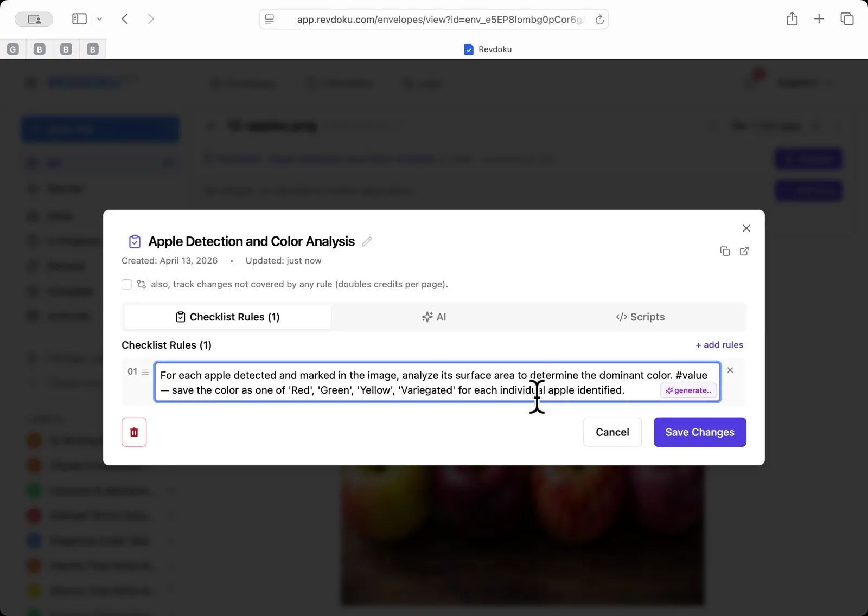The image size is (868, 616).
Task: Share the page with Safari's share icon
Action: (792, 18)
